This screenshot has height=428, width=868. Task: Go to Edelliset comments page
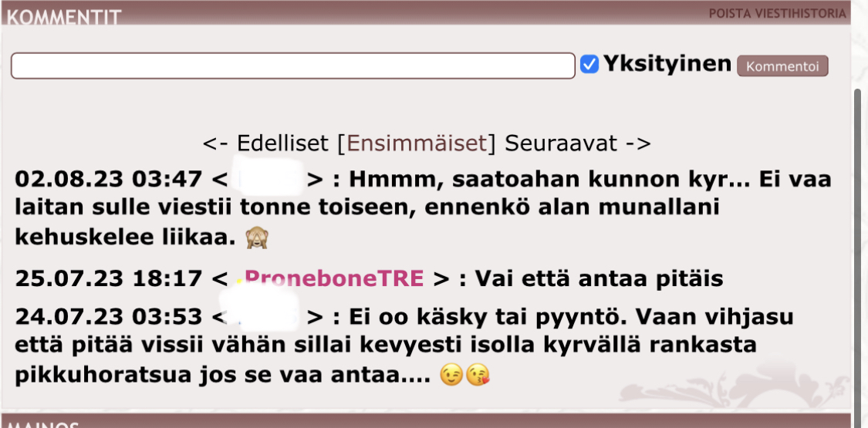click(265, 143)
